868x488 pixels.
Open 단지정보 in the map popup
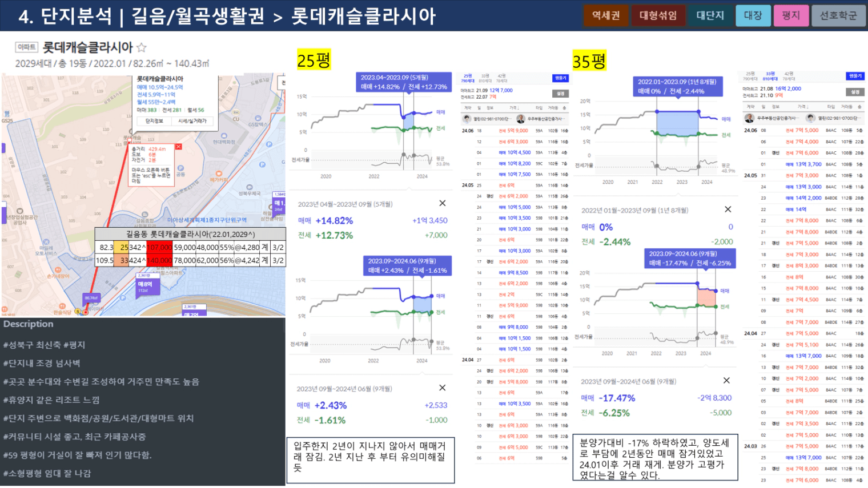[x=154, y=121]
